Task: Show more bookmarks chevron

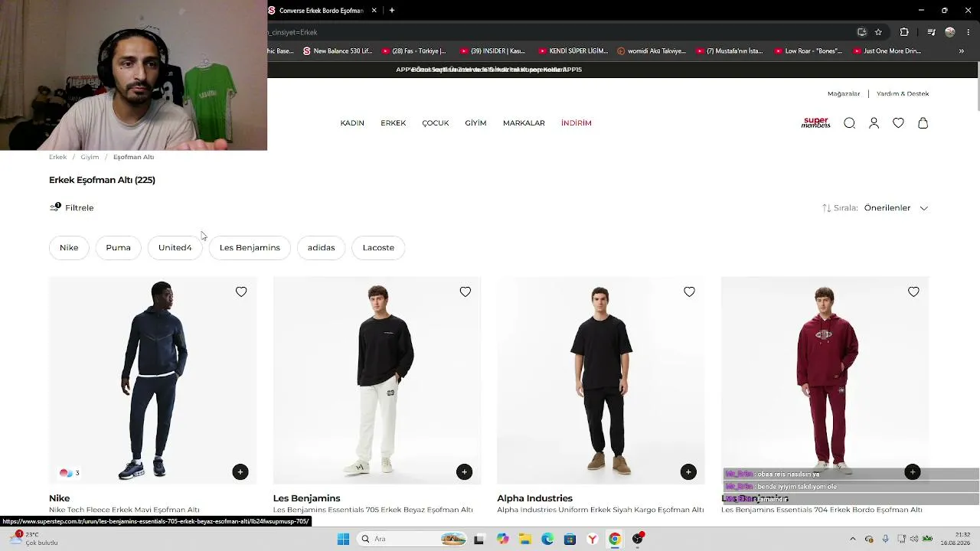Action: 962,51
